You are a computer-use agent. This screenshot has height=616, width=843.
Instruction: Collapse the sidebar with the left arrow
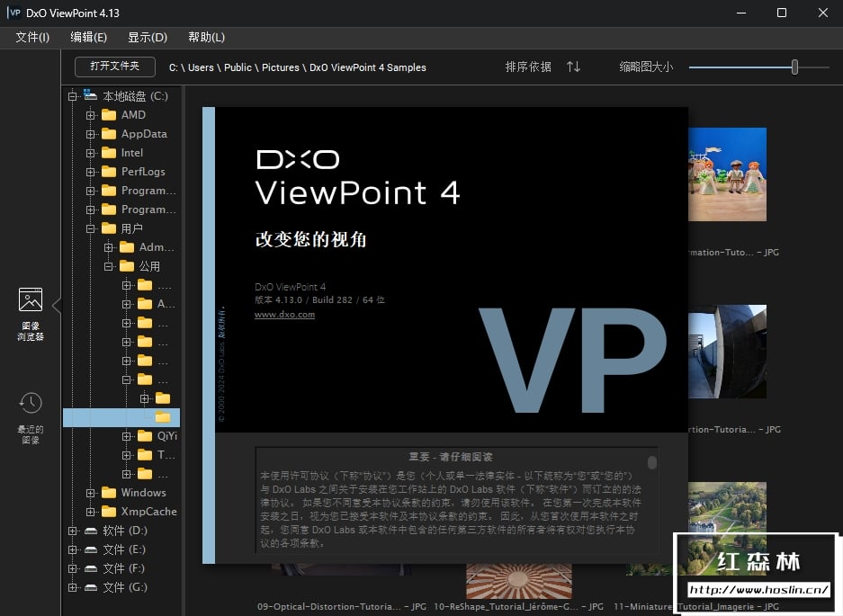[x=57, y=306]
